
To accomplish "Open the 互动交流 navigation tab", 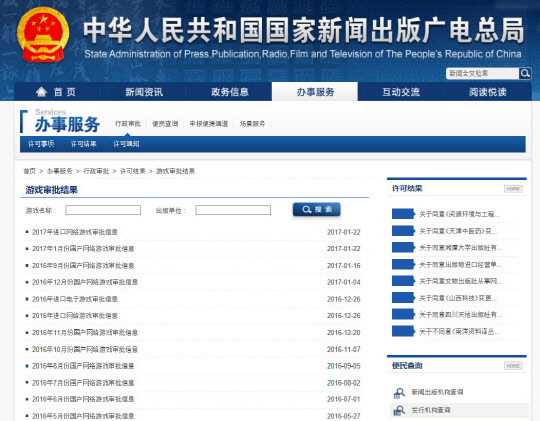I will click(x=401, y=92).
